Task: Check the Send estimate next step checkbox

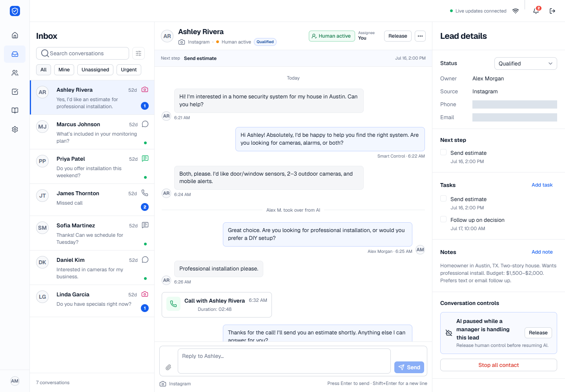Action: (443, 152)
